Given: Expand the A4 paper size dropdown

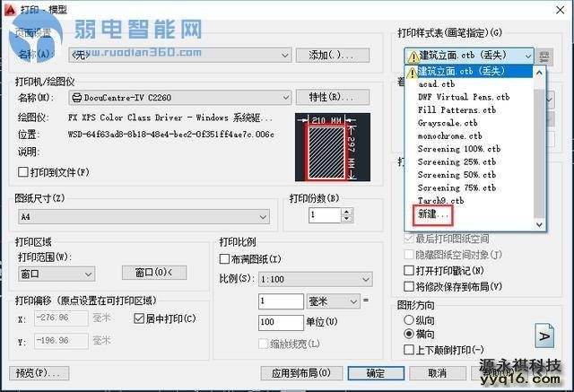Looking at the screenshot, I should tap(143, 216).
